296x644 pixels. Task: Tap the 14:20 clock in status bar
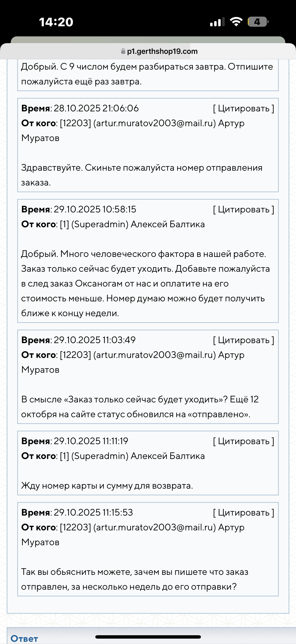click(56, 22)
